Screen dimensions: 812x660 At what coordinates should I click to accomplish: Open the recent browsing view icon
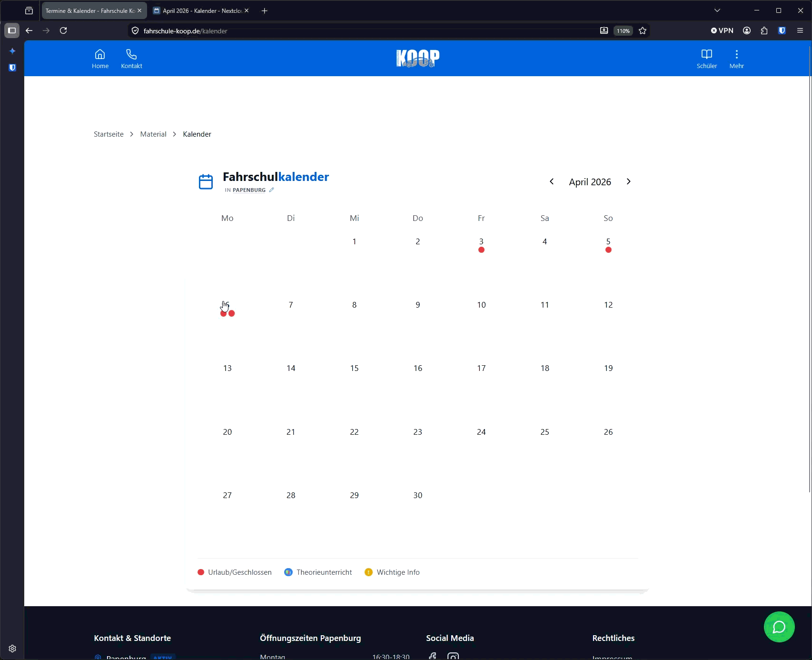click(x=29, y=10)
